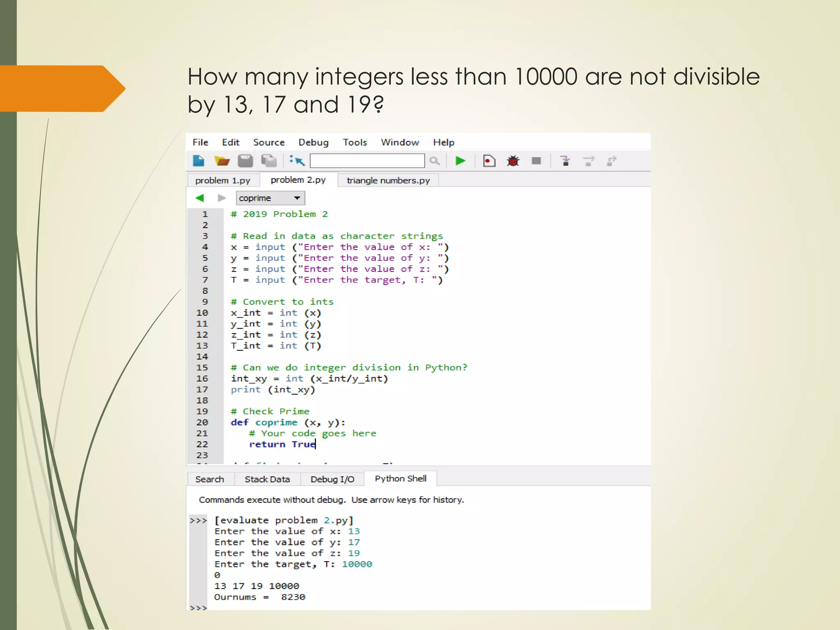Open the Source menu
The image size is (840, 630).
point(269,142)
